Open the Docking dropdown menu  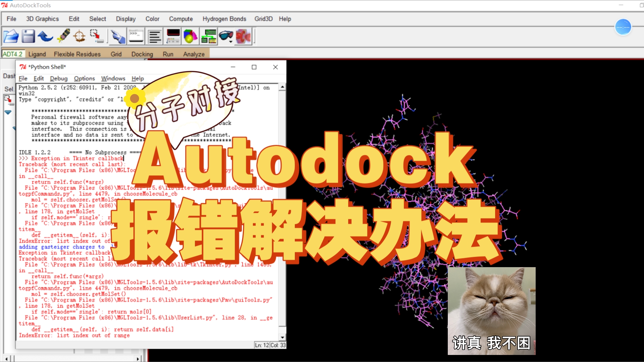coord(142,54)
